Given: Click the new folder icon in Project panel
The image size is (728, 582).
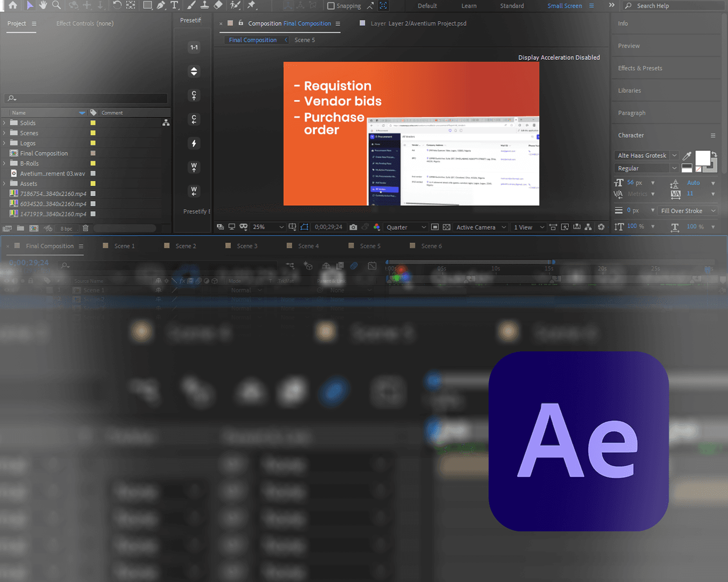Looking at the screenshot, I should (x=20, y=228).
